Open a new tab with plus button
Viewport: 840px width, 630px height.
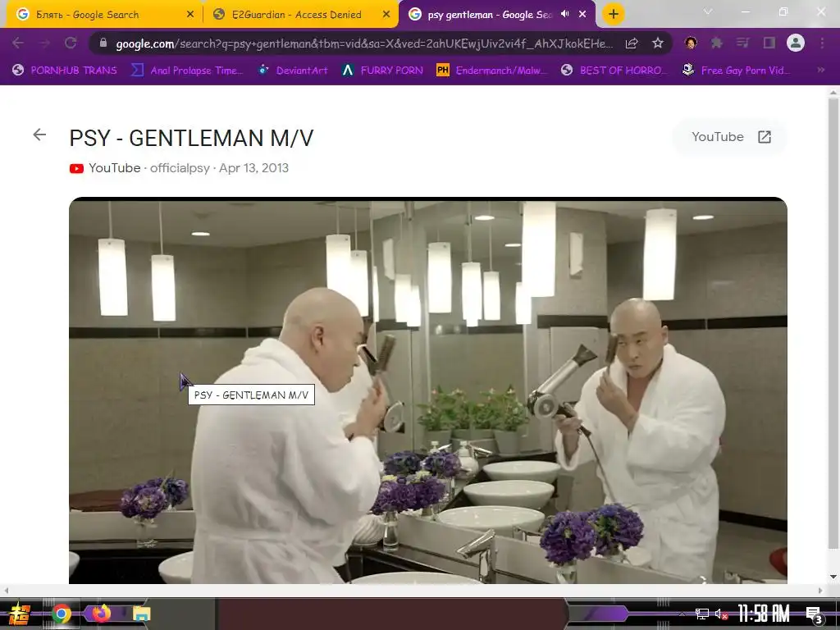(x=614, y=14)
